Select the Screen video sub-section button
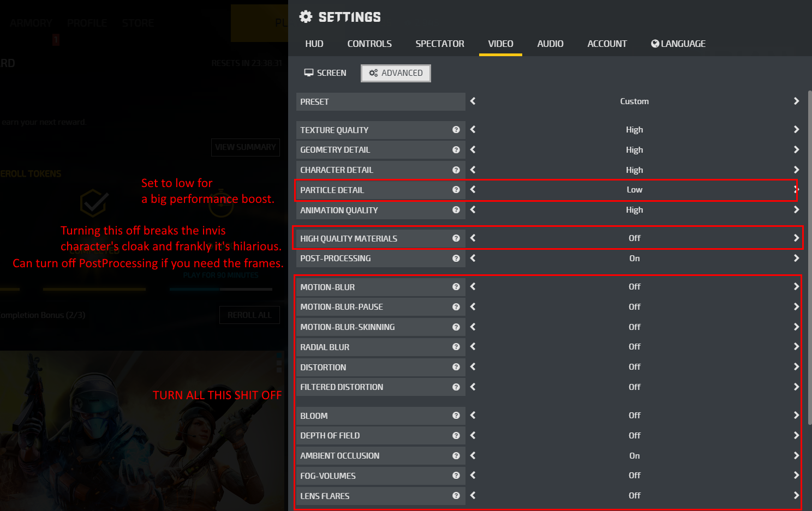 tap(325, 73)
